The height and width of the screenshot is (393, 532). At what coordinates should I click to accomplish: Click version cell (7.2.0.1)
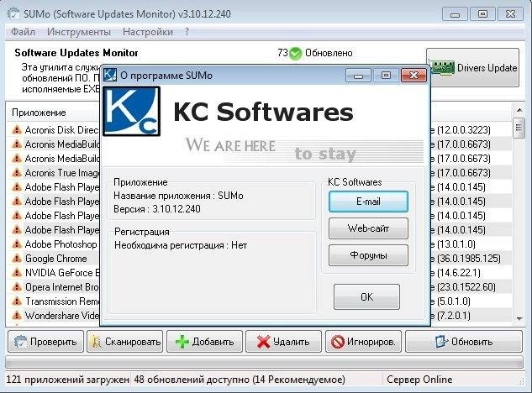tap(454, 316)
